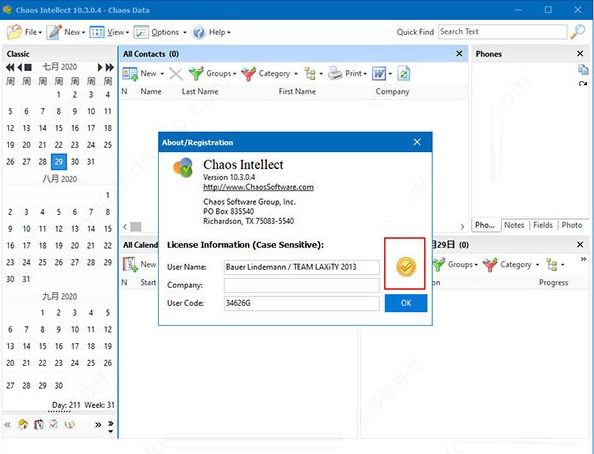Click the Print printer icon
Image resolution: width=594 pixels, height=454 pixels.
(x=335, y=73)
